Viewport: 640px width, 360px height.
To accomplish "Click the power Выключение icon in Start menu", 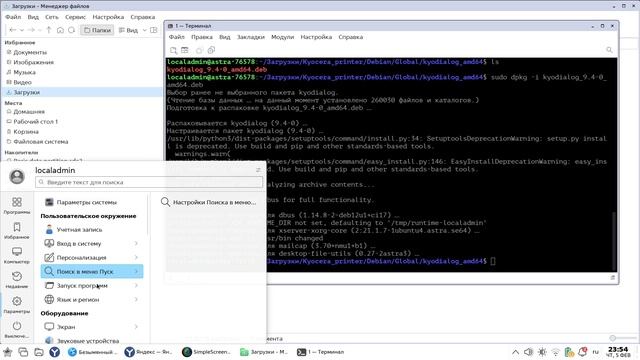I will pos(17,329).
